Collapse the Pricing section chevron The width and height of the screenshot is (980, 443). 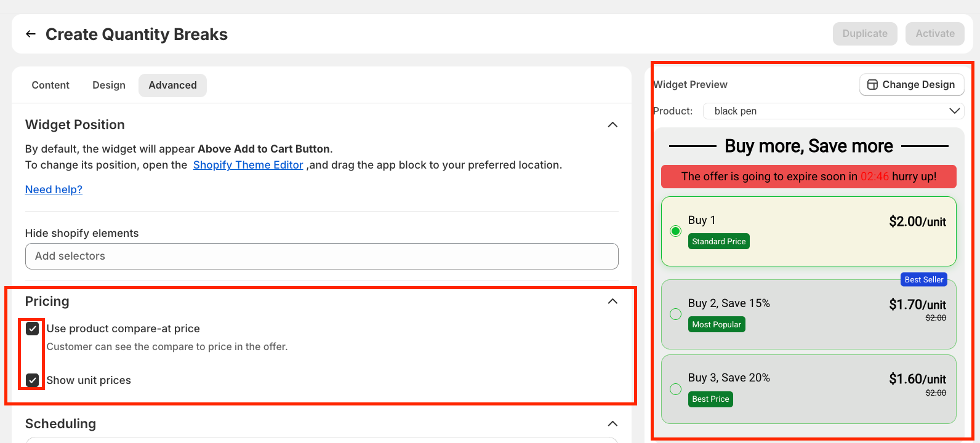point(612,301)
